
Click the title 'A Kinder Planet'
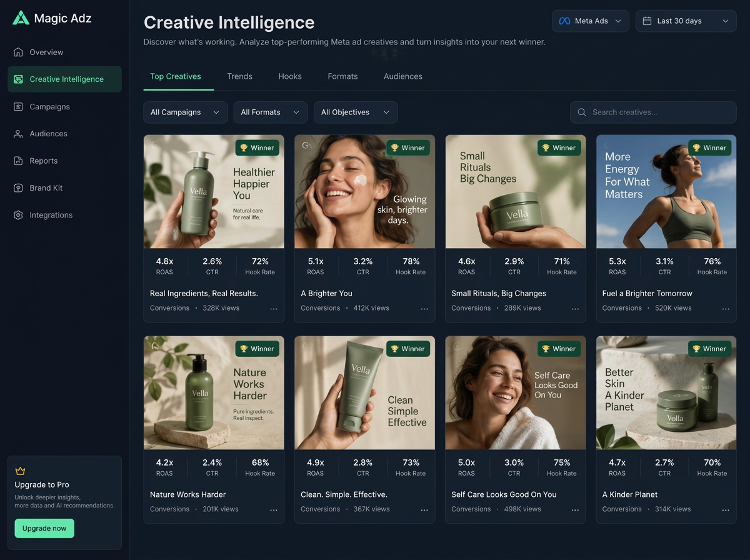[x=629, y=494]
